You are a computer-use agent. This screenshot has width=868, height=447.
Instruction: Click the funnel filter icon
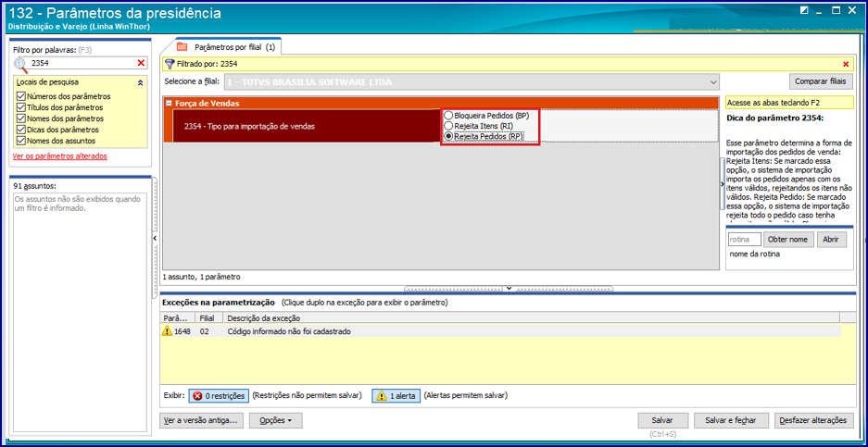pyautogui.click(x=170, y=64)
